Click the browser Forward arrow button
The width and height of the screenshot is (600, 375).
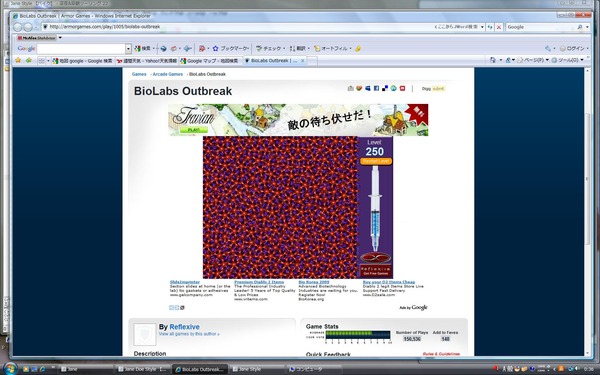point(28,27)
